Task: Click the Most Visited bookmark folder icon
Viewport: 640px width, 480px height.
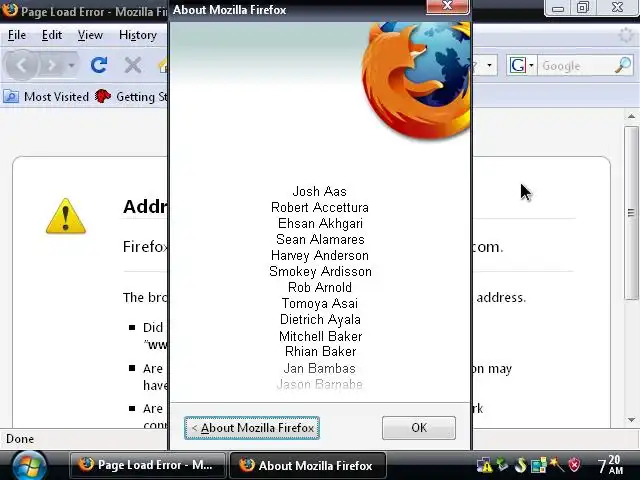Action: pyautogui.click(x=11, y=97)
